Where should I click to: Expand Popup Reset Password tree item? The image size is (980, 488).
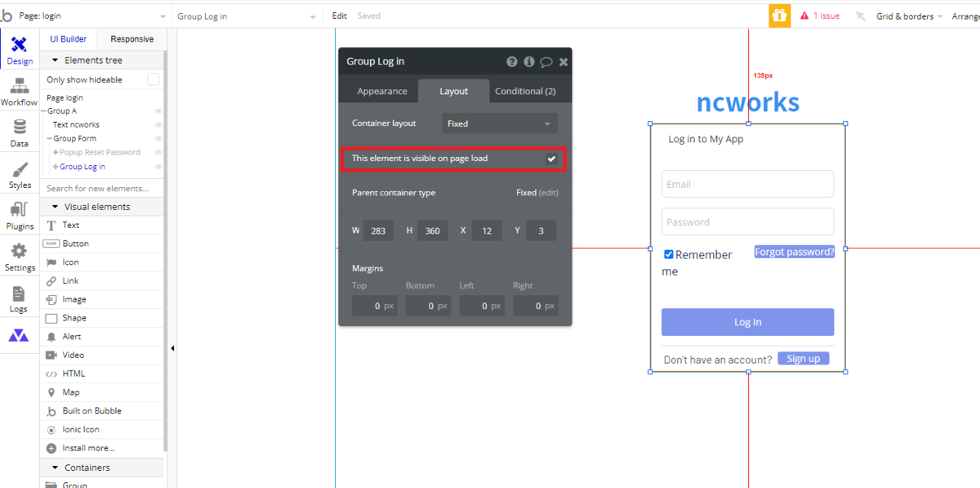[x=56, y=153]
